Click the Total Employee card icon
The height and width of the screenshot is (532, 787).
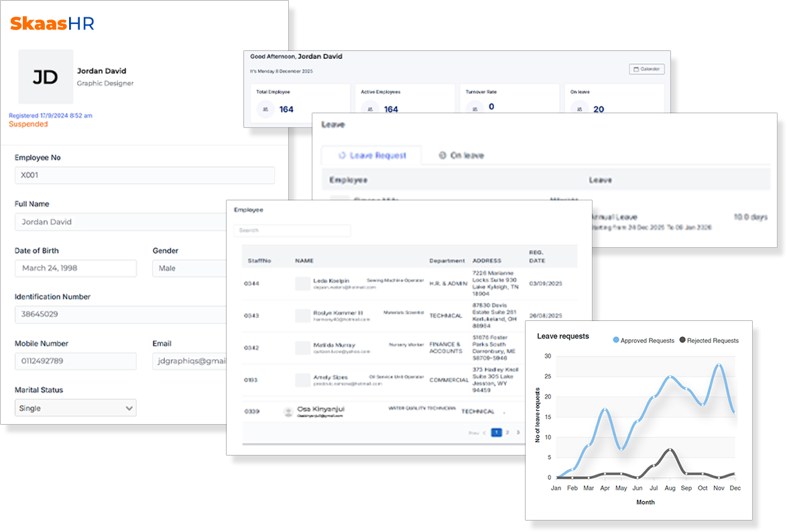[x=266, y=109]
